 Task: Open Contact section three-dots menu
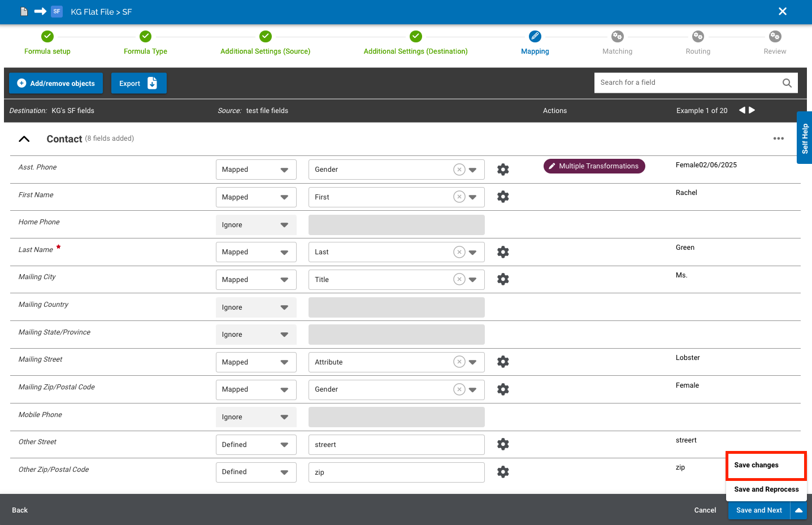778,138
